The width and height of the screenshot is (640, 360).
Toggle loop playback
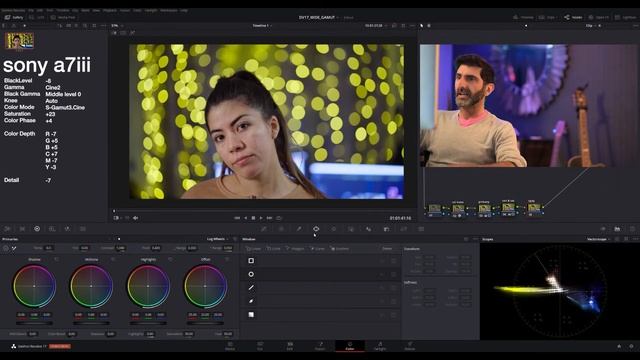coord(279,218)
